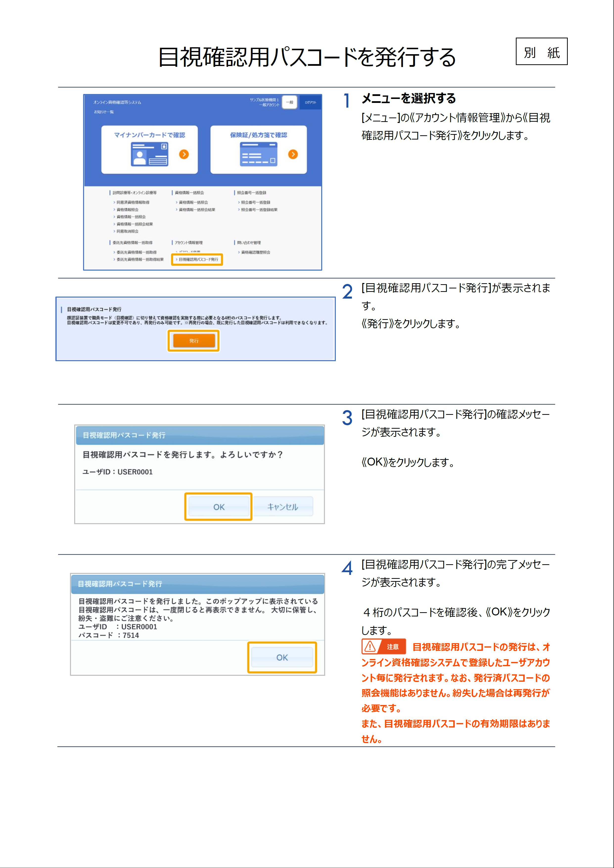The width and height of the screenshot is (614, 868).
Task: Click ユーザID：USER0001 in the confirmation dialog
Action: pyautogui.click(x=118, y=472)
